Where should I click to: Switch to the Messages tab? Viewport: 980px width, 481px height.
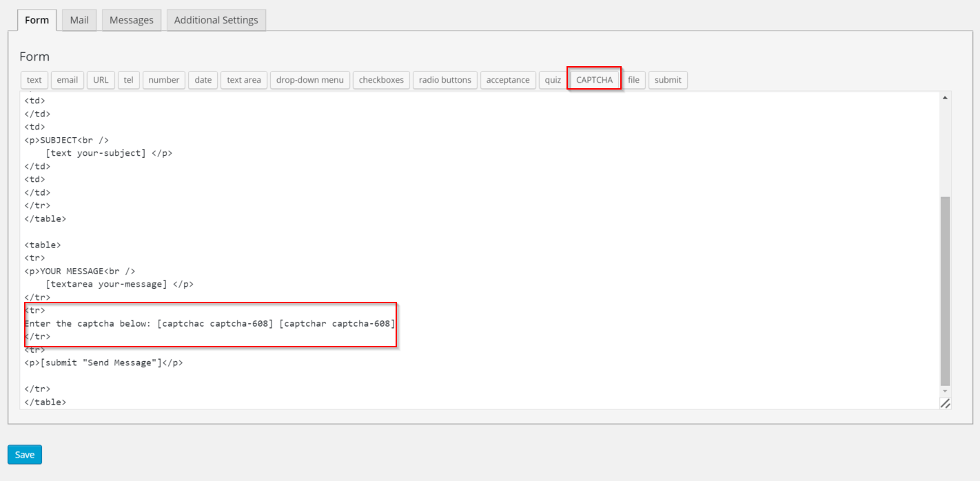coord(131,19)
